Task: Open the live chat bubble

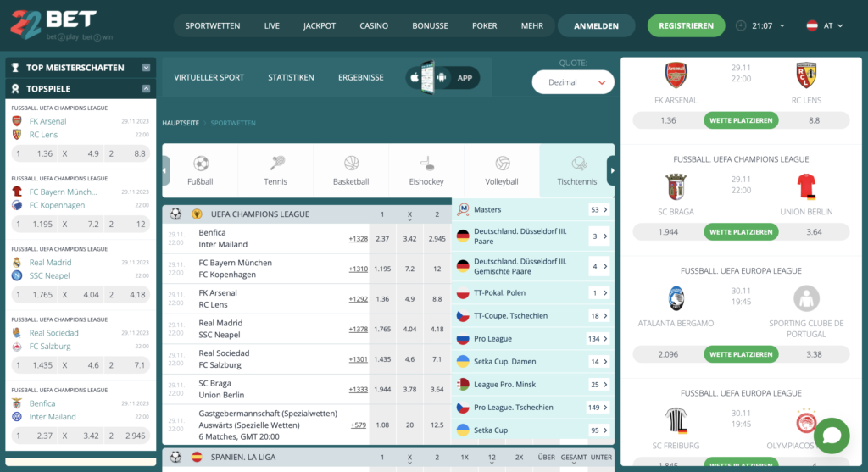Action: point(832,436)
